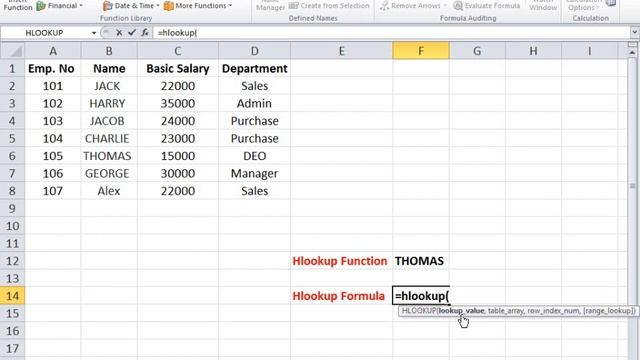Select row 6 header
This screenshot has height=360, width=640.
(12, 156)
